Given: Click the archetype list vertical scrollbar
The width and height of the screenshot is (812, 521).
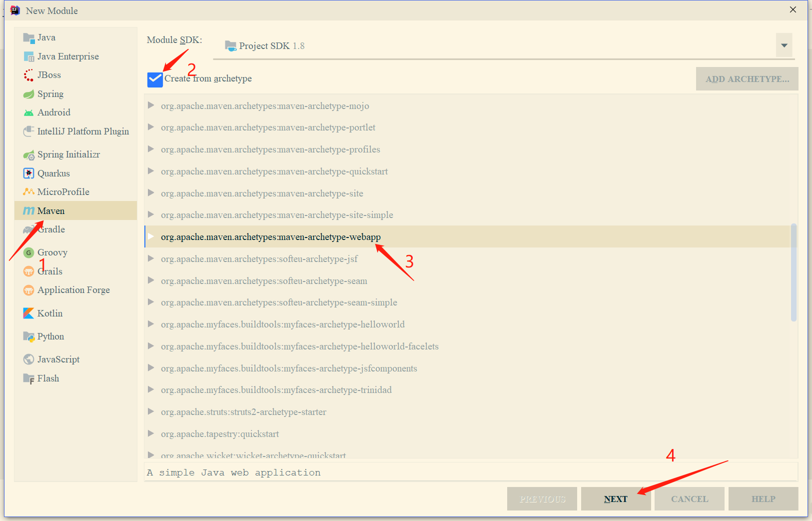Looking at the screenshot, I should pos(794,272).
